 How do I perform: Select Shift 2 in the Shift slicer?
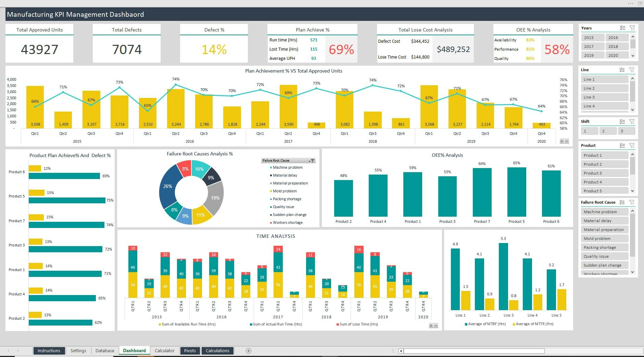coord(608,131)
